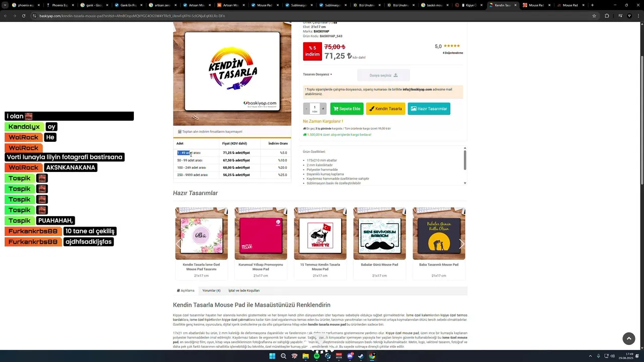
Task: Select the '50 - 99 adet arası' row
Action: point(232,160)
